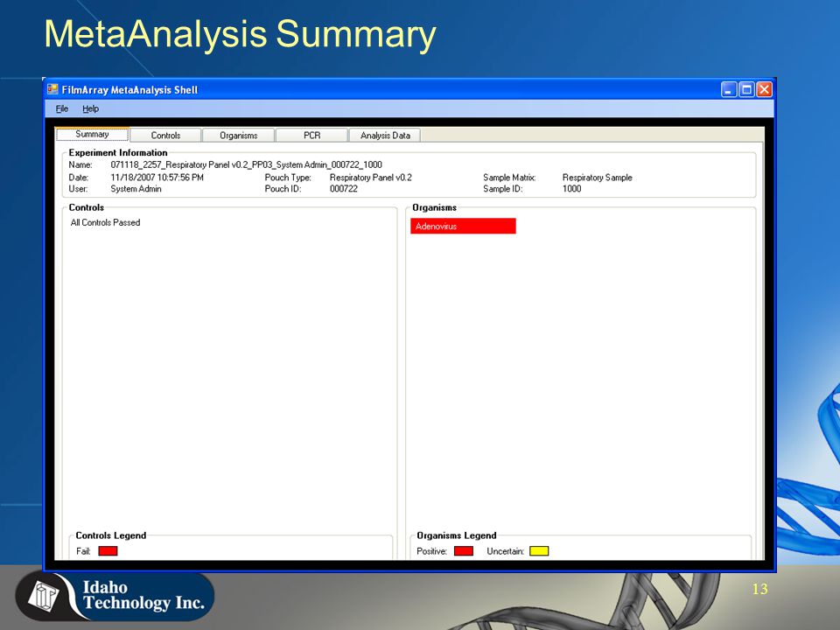
Task: Maximize the FilmArray MetaAnalysis Shell window
Action: [x=746, y=89]
